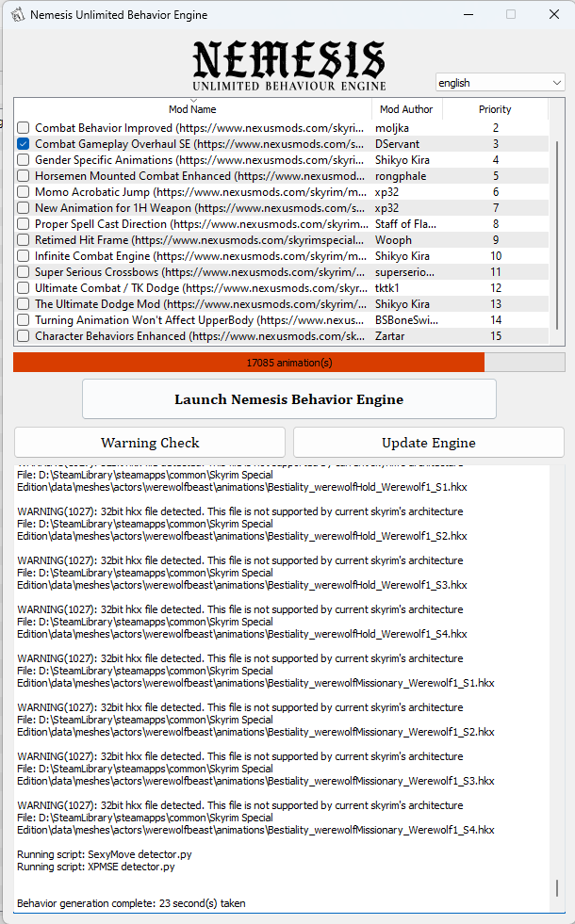This screenshot has width=575, height=924.
Task: Select author cell 'BSBoneSwi...'
Action: tap(406, 320)
